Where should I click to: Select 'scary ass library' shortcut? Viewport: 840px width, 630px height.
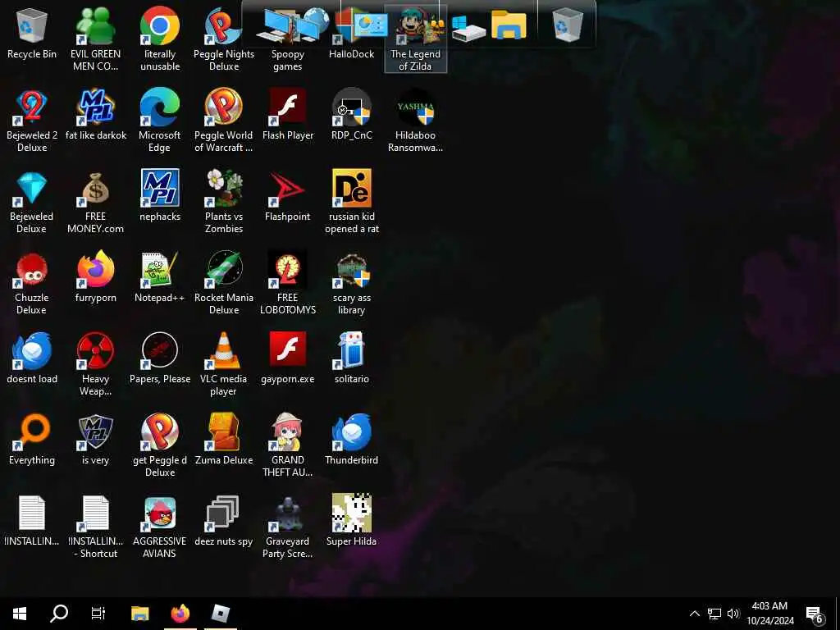[351, 283]
